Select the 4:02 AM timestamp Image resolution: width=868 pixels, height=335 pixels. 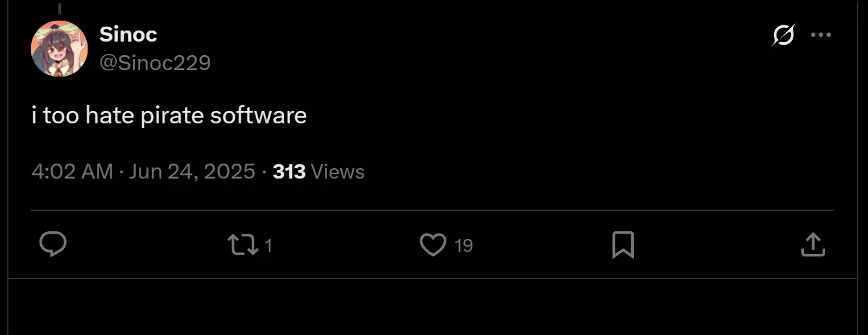point(72,172)
